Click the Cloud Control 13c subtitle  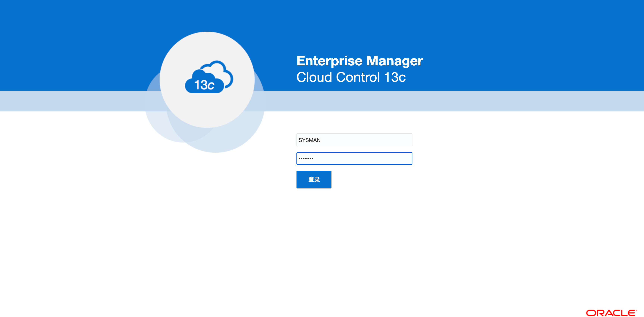pos(351,77)
